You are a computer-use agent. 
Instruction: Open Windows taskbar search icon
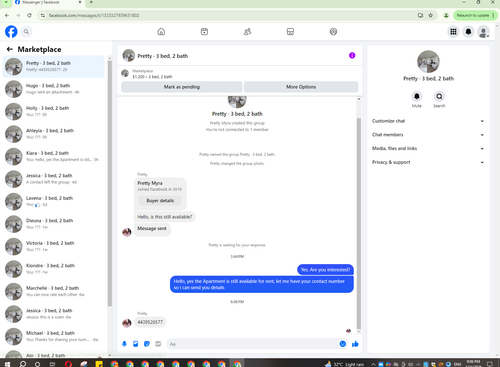pyautogui.click(x=23, y=364)
